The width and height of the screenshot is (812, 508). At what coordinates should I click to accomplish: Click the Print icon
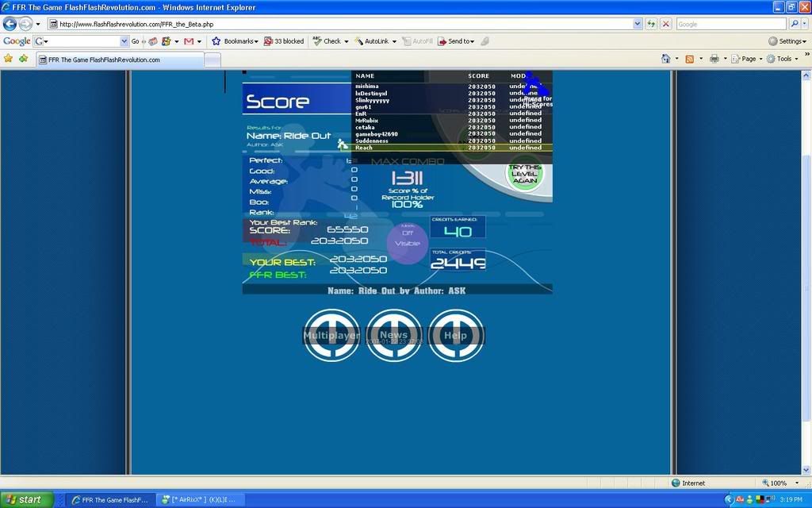click(714, 59)
